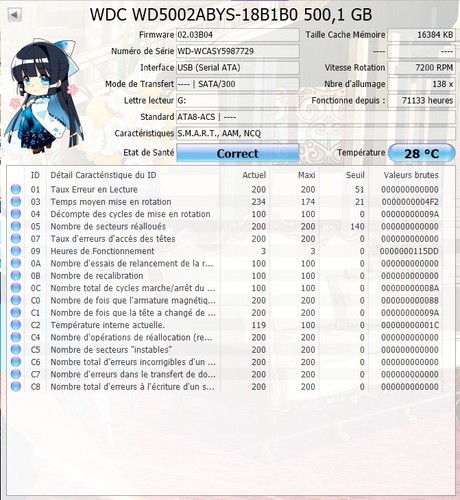Click threshold value 51 in row 01

click(359, 189)
